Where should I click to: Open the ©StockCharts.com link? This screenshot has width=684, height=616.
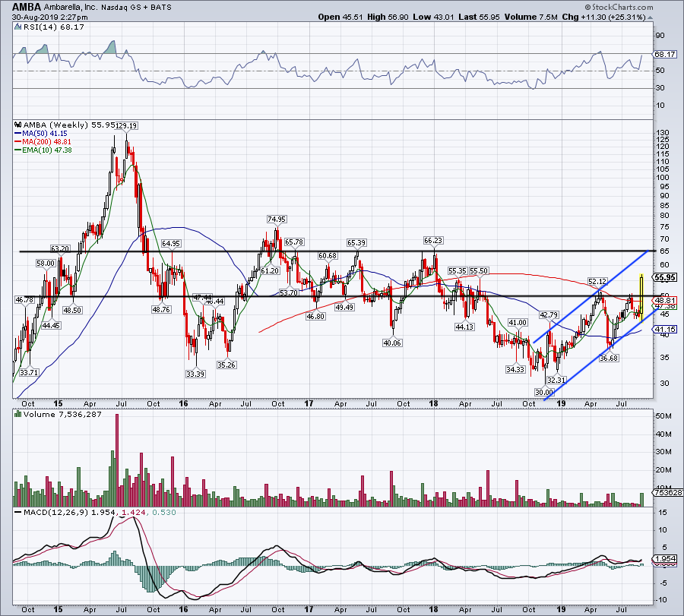tap(619, 7)
